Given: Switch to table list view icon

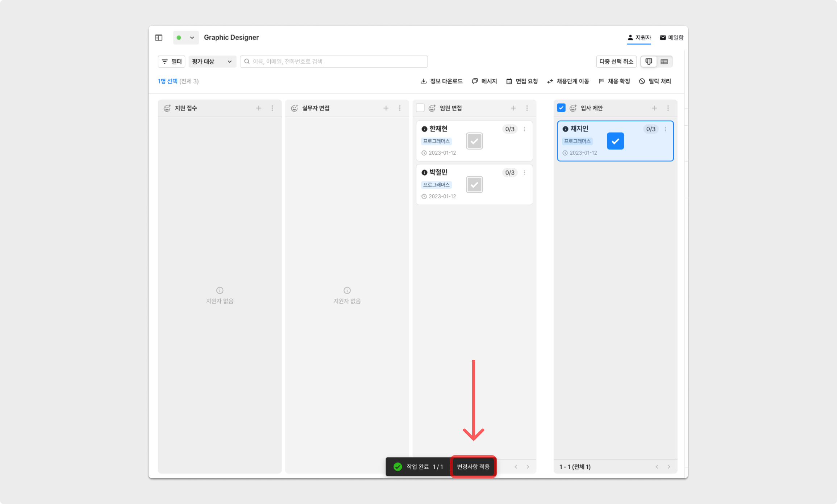Looking at the screenshot, I should (664, 62).
